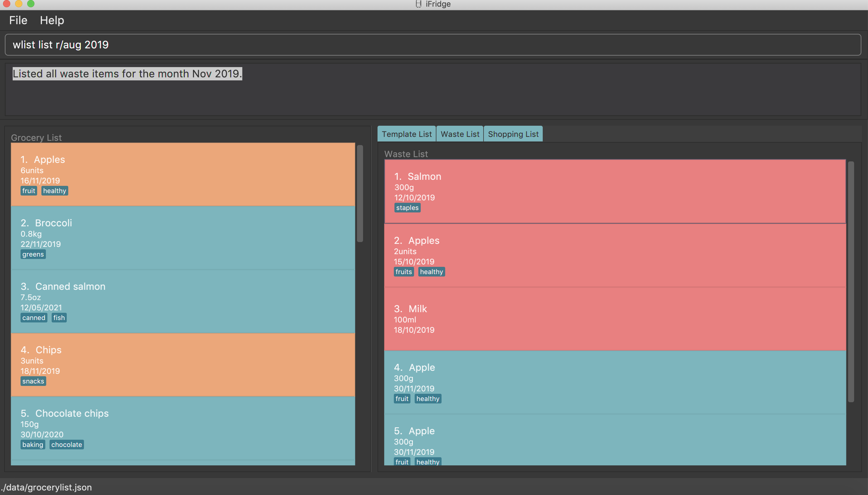The width and height of the screenshot is (868, 495).
Task: Click the green window zoom button
Action: [31, 4]
